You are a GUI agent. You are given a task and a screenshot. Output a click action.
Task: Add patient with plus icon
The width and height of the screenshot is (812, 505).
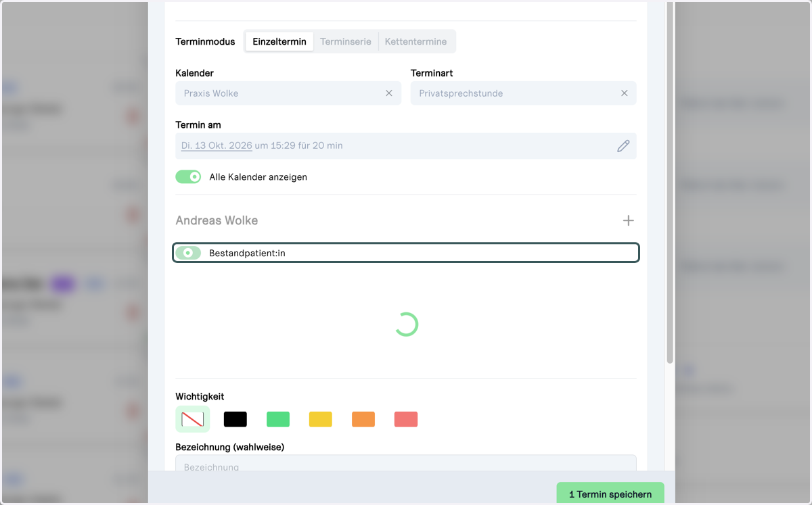coord(628,220)
